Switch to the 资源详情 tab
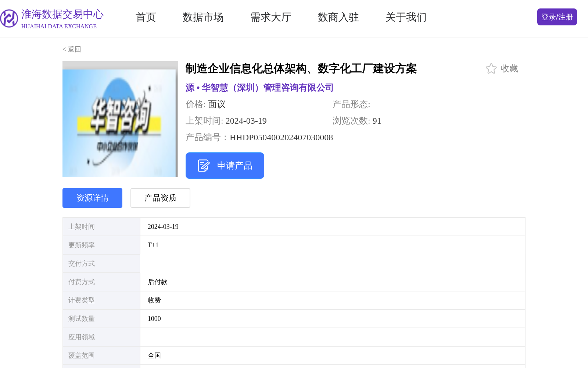 (92, 198)
